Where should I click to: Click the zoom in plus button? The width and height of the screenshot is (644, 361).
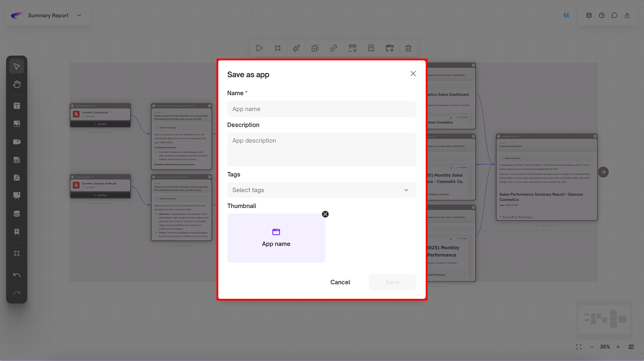click(x=618, y=347)
